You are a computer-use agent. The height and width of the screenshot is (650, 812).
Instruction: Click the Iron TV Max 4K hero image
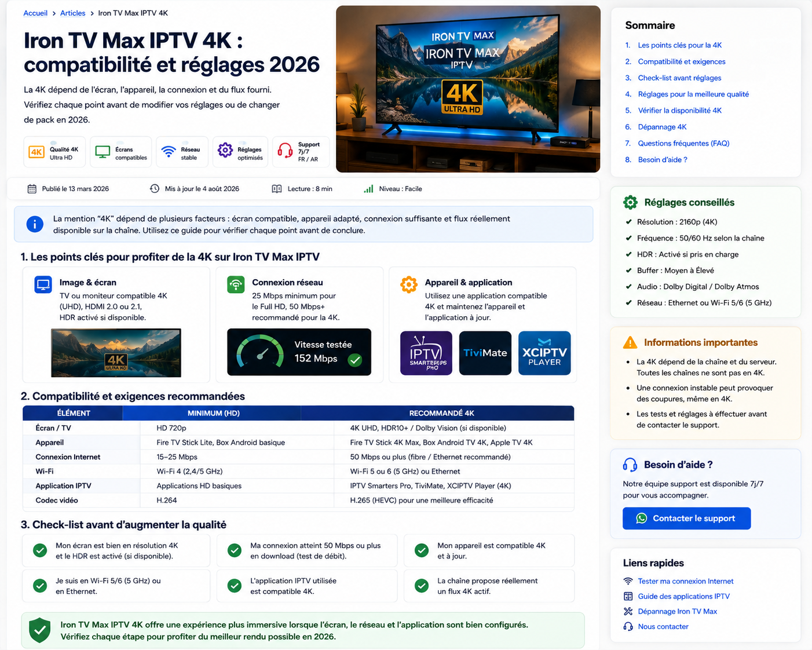click(468, 89)
